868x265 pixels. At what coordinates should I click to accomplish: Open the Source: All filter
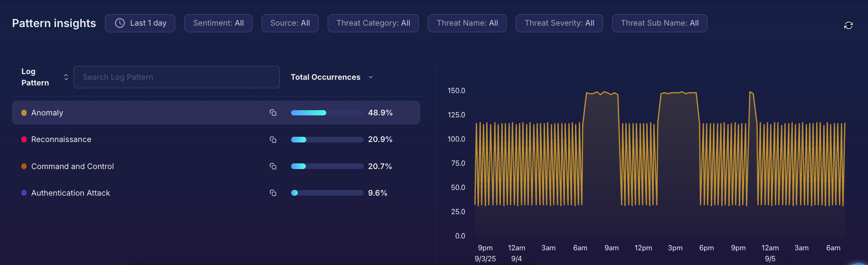click(x=290, y=23)
